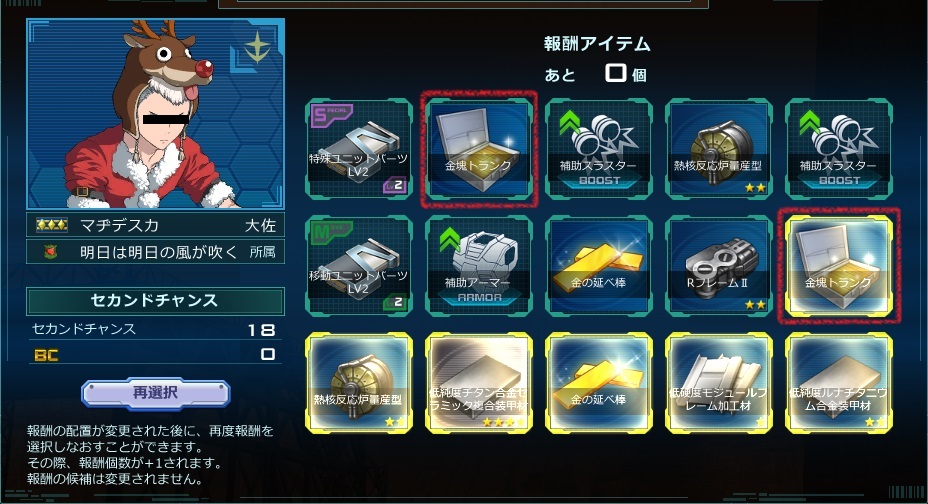This screenshot has height=504, width=928.
Task: Open the セカンドチャンス header panel
Action: tap(155, 301)
